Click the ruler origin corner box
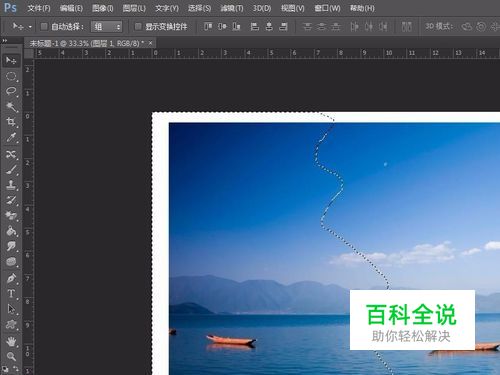 coord(29,53)
